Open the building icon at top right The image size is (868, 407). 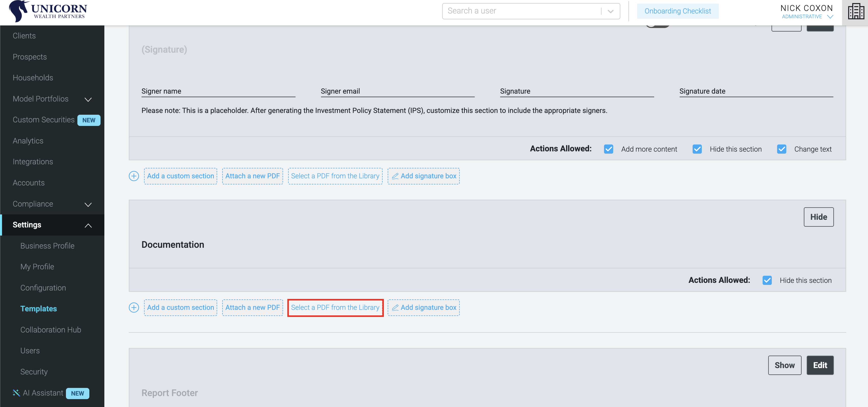click(x=856, y=11)
